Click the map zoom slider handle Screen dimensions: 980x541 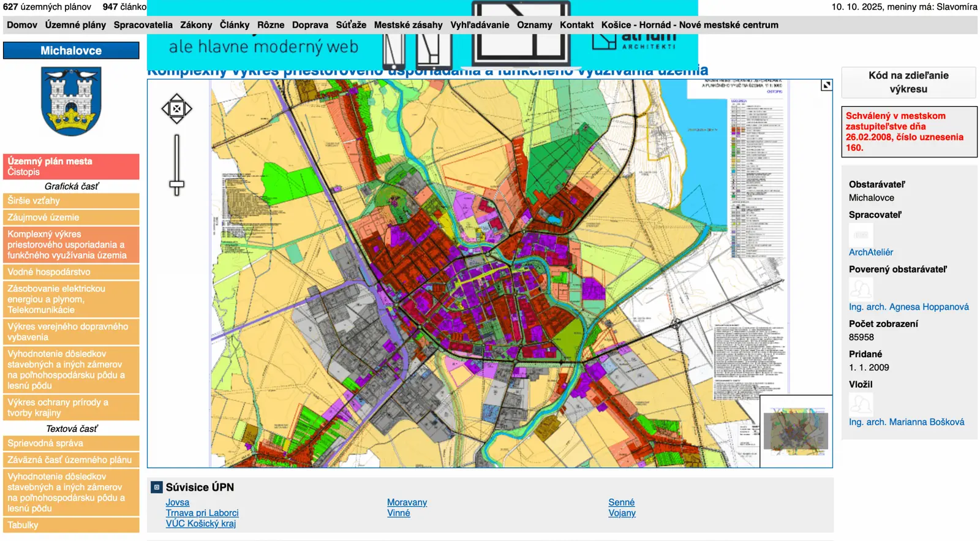(x=177, y=184)
